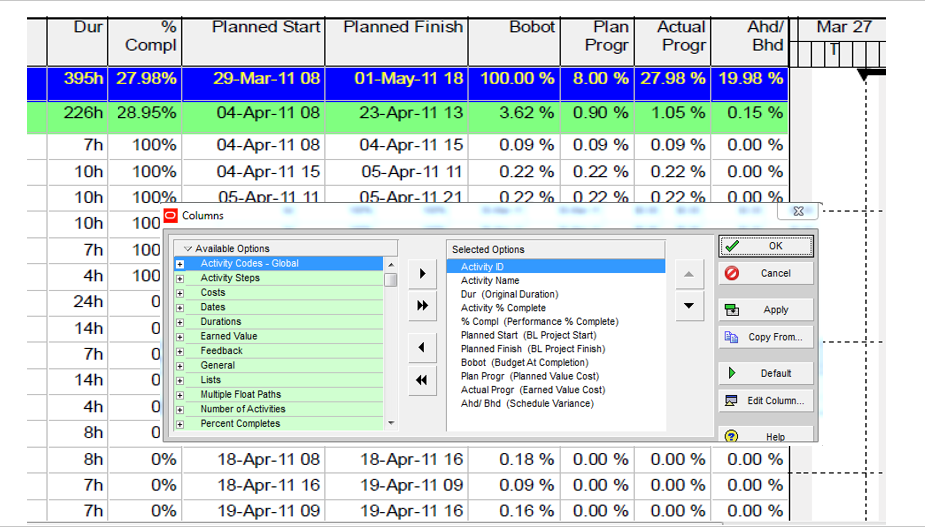Expand the Number of Activities group
The height and width of the screenshot is (527, 925).
(x=180, y=409)
